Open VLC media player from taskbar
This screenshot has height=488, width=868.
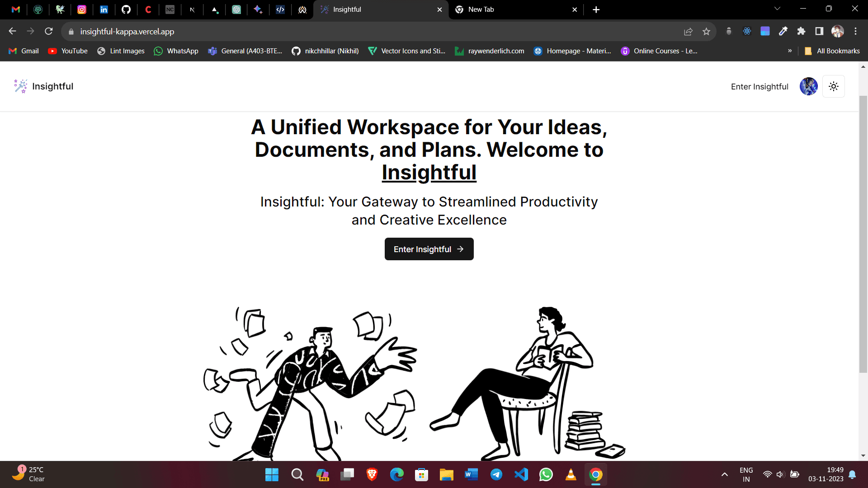pos(571,474)
